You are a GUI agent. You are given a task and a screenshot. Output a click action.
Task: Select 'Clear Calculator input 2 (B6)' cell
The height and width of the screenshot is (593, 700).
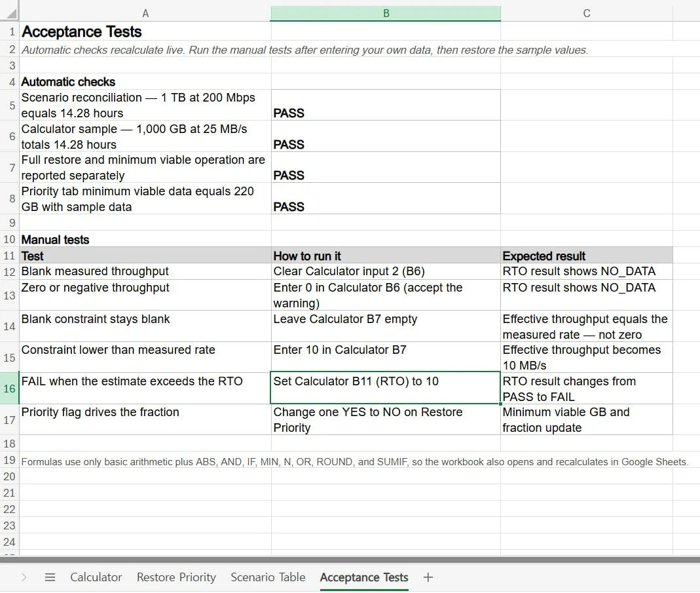386,271
